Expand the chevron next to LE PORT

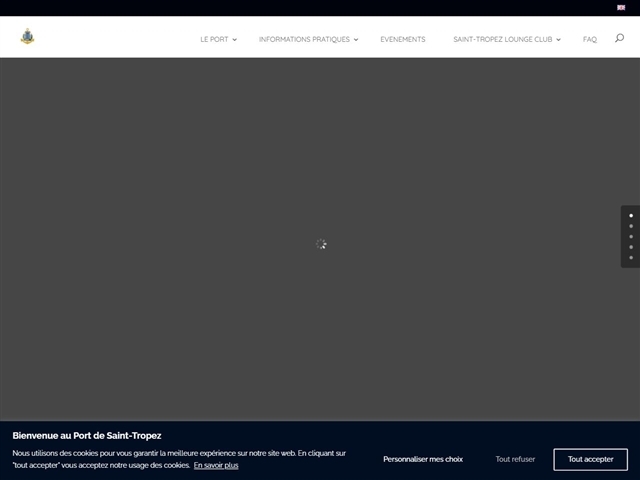235,40
